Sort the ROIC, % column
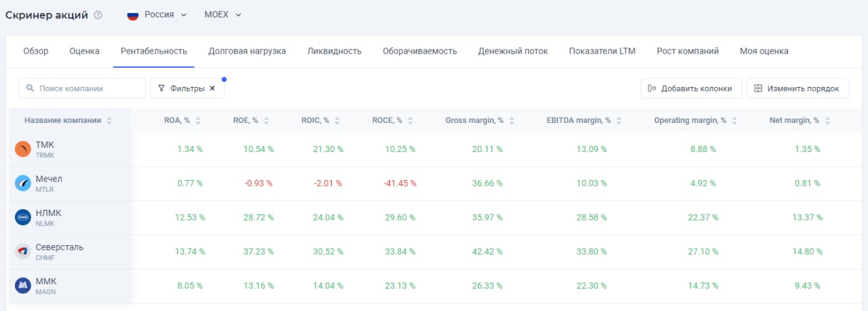868x311 pixels. click(337, 121)
